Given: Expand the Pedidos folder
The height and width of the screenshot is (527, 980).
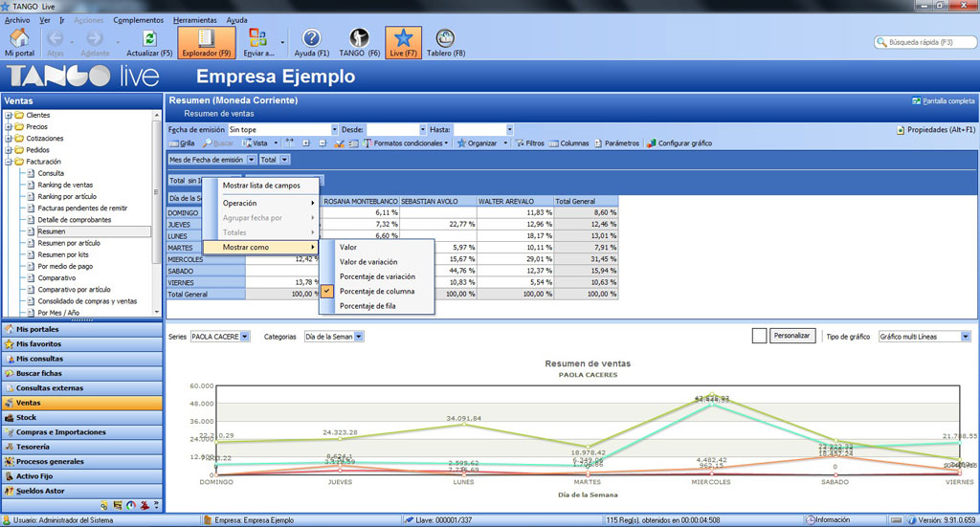Looking at the screenshot, I should 9,150.
